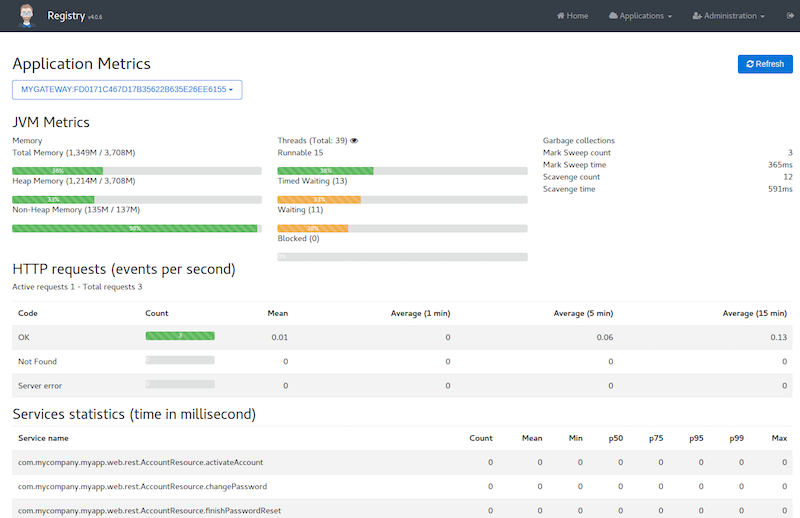Expand the Administration menu

(729, 16)
